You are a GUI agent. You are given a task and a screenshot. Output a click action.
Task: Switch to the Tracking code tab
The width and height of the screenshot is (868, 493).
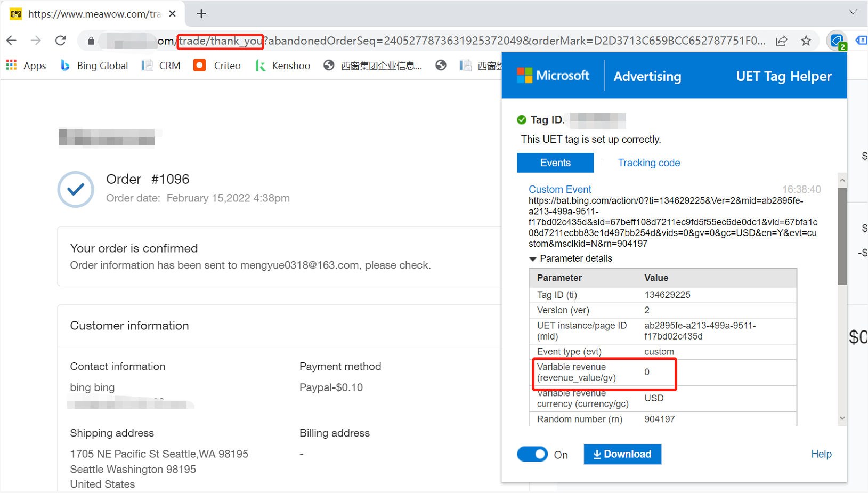point(648,163)
